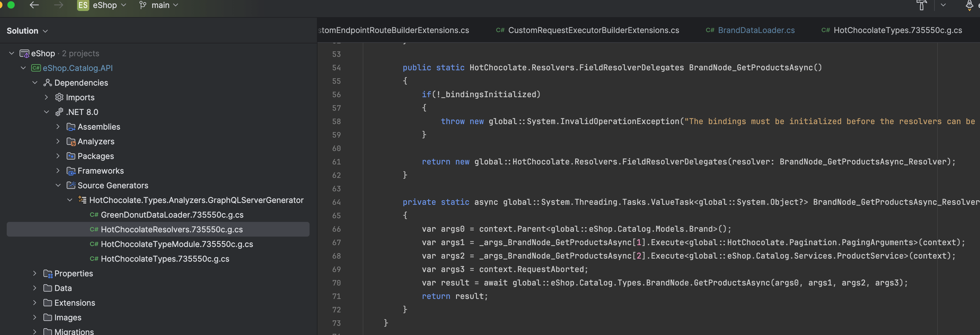Expand the Packages folder
Image resolution: width=980 pixels, height=335 pixels.
click(x=58, y=156)
